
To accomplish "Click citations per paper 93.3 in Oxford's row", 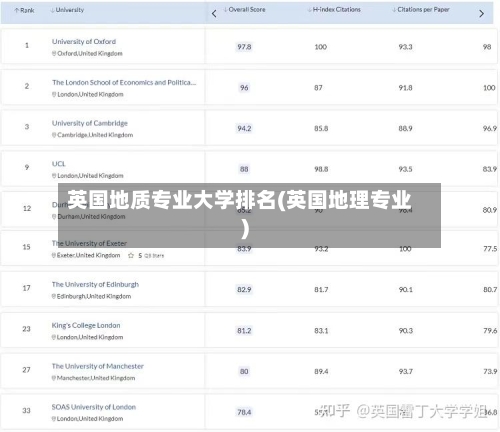I will click(406, 47).
